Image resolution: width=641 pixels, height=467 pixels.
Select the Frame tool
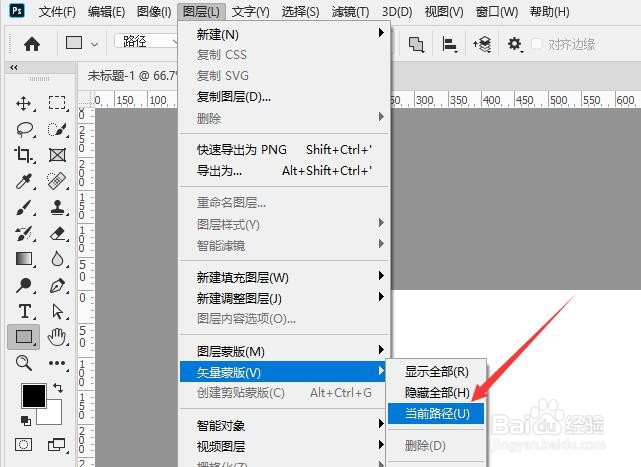57,155
